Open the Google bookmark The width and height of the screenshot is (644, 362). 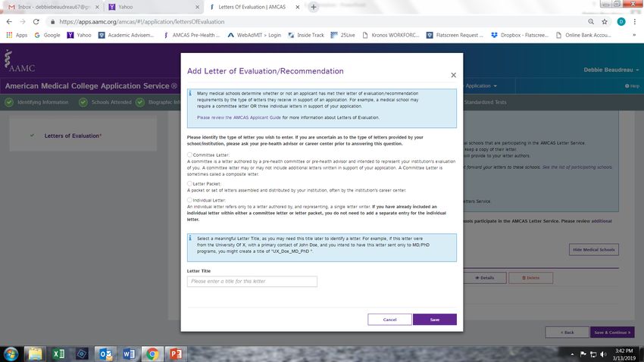(47, 36)
